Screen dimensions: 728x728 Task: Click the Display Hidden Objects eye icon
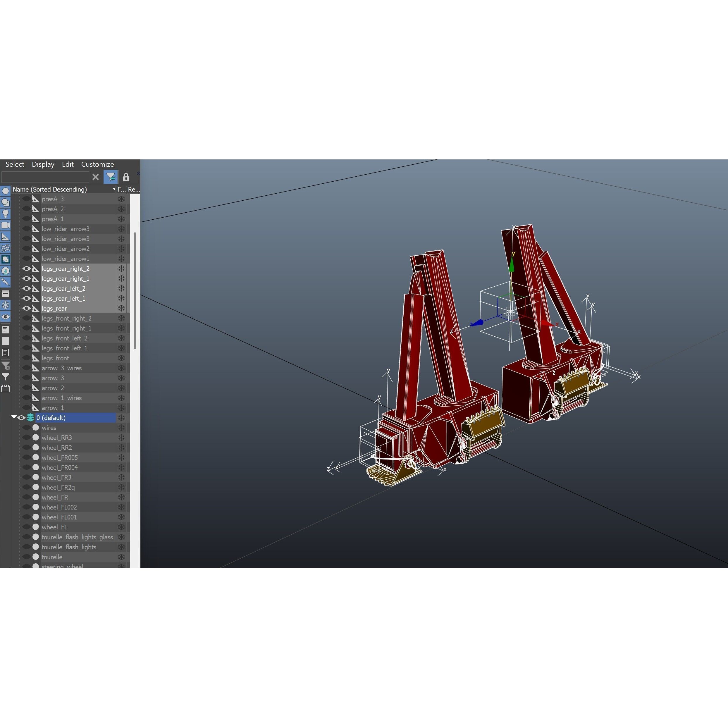tap(6, 317)
